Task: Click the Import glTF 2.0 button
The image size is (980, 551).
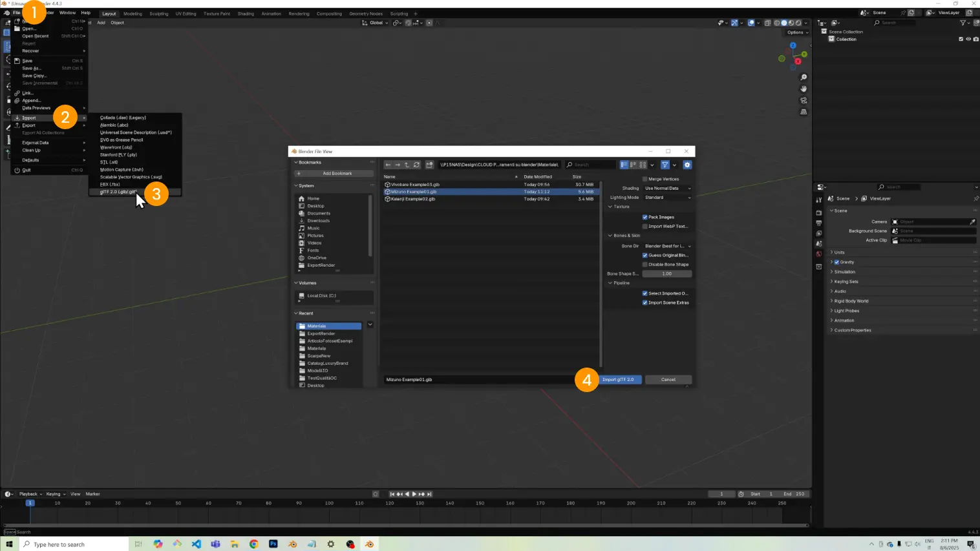Action: point(618,380)
